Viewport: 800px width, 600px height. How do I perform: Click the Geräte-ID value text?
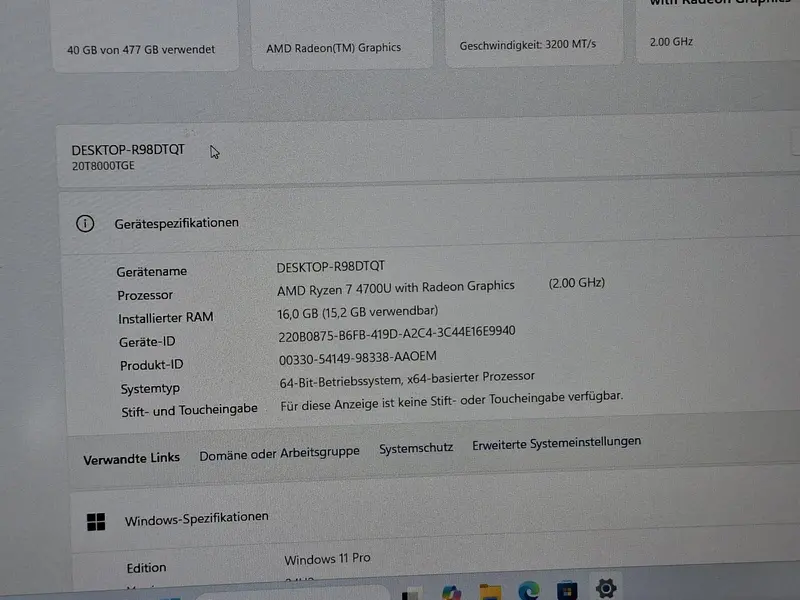pyautogui.click(x=396, y=334)
